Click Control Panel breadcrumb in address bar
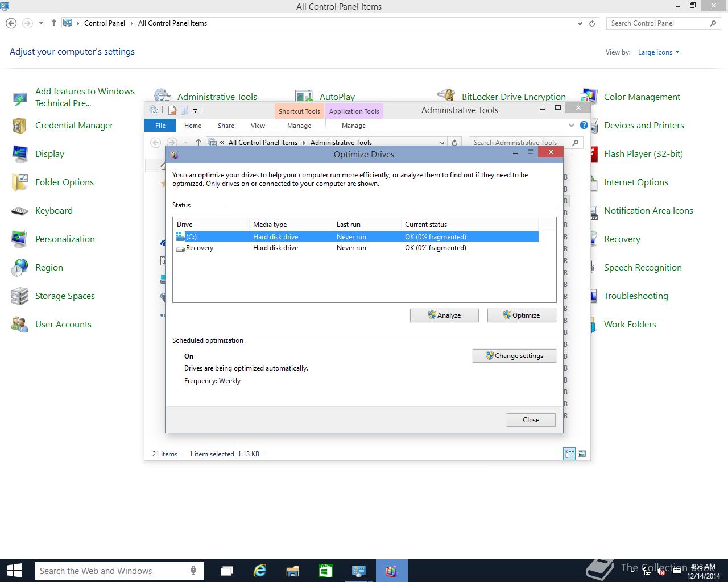 [x=105, y=23]
